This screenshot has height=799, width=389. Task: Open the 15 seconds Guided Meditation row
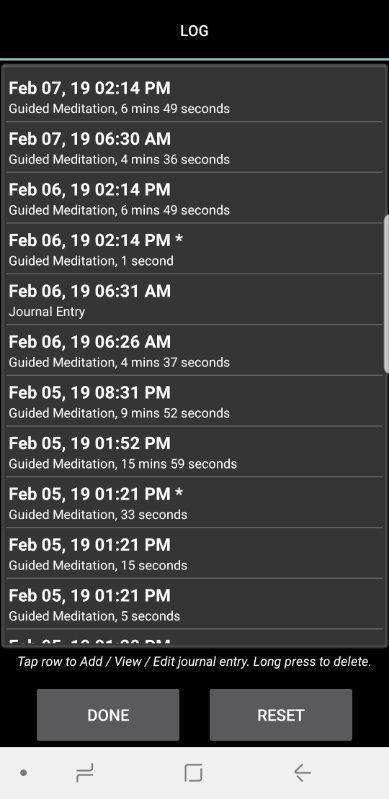pyautogui.click(x=195, y=553)
